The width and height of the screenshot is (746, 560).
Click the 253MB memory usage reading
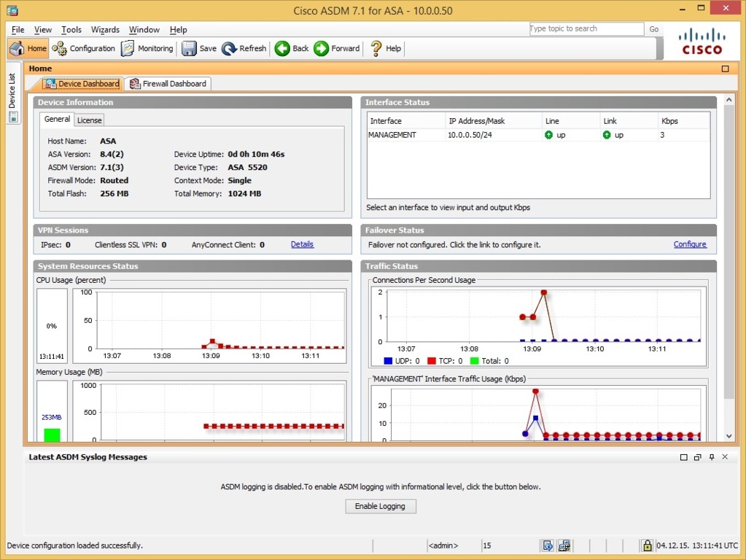point(51,417)
